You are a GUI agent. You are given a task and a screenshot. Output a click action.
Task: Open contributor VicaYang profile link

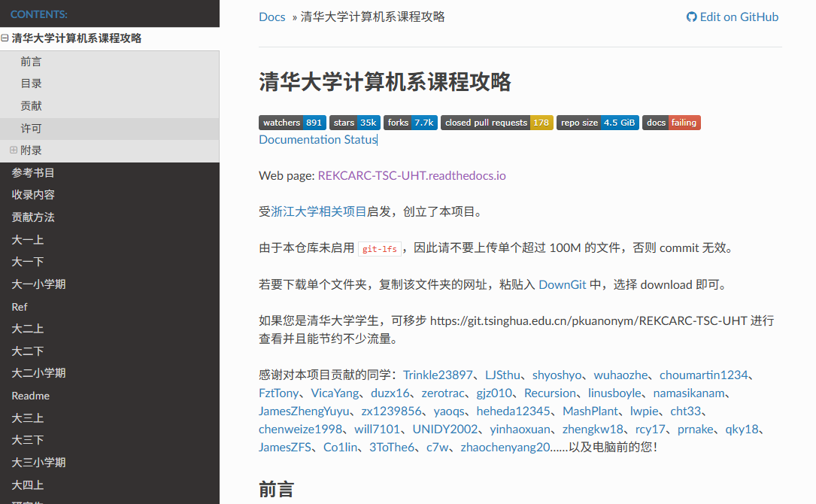click(335, 393)
